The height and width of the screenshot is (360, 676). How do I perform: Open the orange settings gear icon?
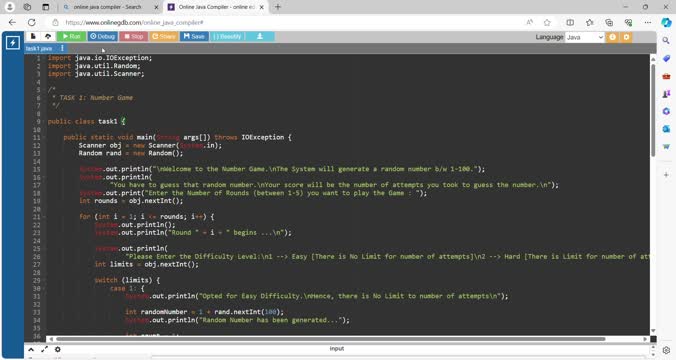[626, 37]
